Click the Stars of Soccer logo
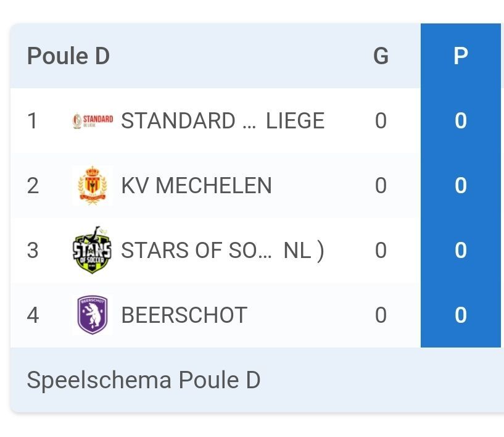The width and height of the screenshot is (504, 437). [93, 250]
